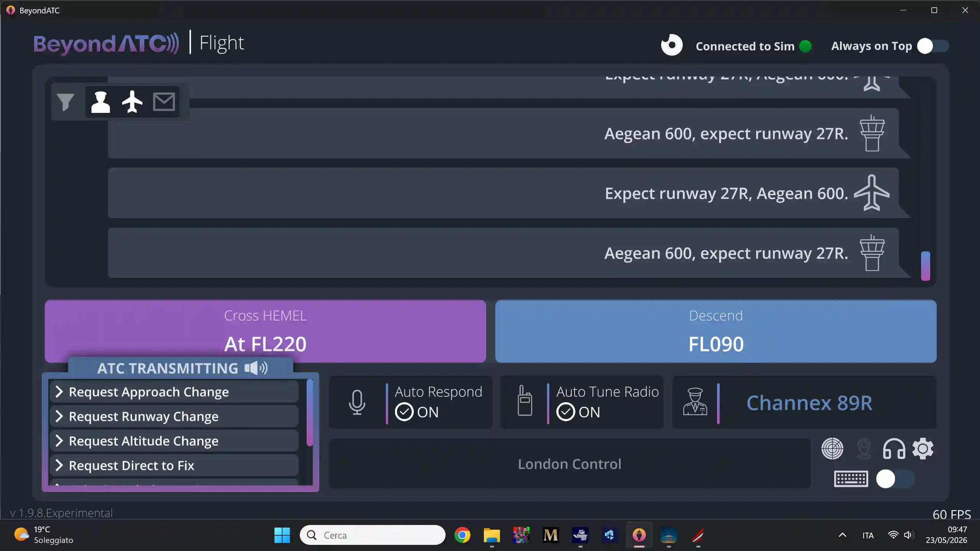Click the radar scope icon
Viewport: 980px width, 551px height.
coord(832,448)
